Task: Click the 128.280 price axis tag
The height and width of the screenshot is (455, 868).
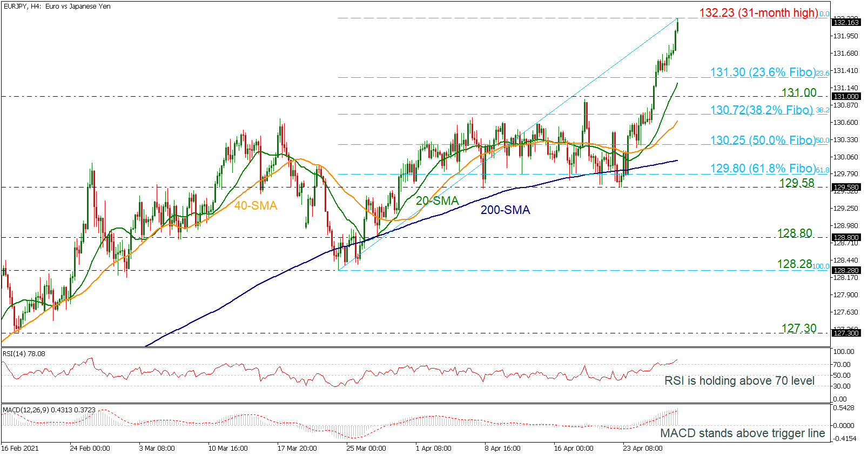Action: pos(846,271)
